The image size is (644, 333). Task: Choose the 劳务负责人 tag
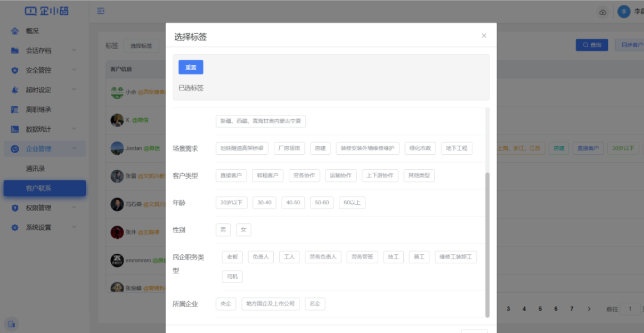coord(323,257)
